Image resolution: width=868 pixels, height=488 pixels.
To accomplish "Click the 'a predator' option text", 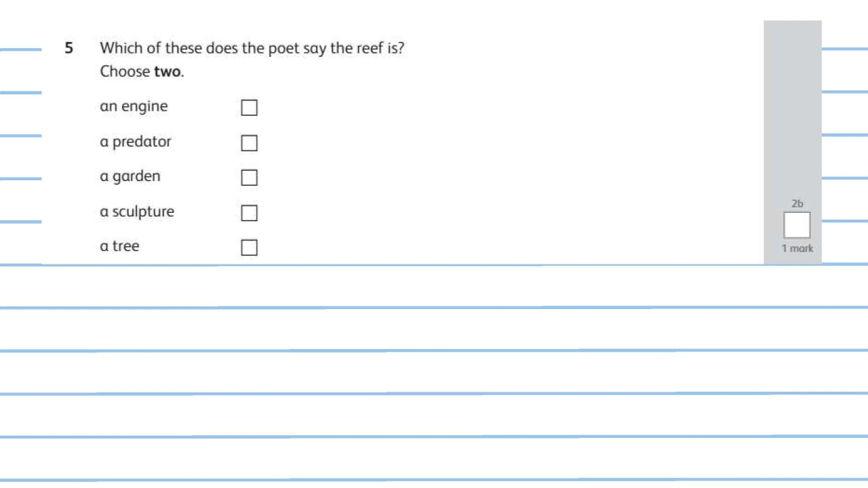I will pyautogui.click(x=136, y=142).
